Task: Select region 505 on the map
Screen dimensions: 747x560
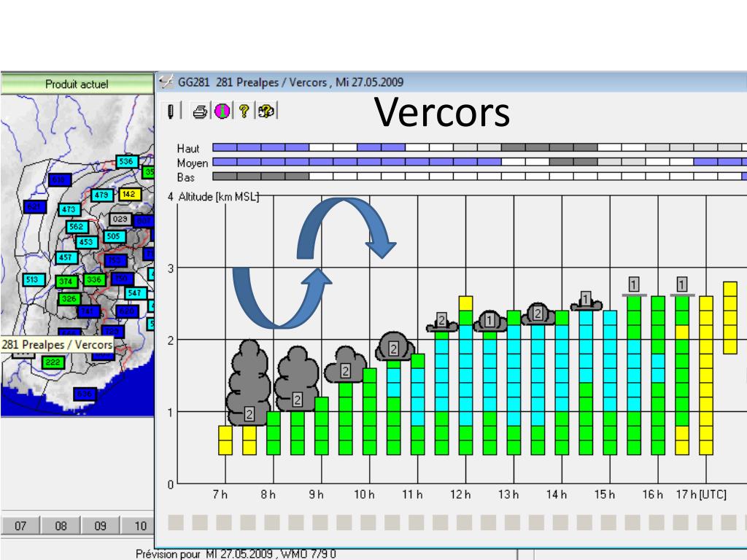Action: (115, 236)
